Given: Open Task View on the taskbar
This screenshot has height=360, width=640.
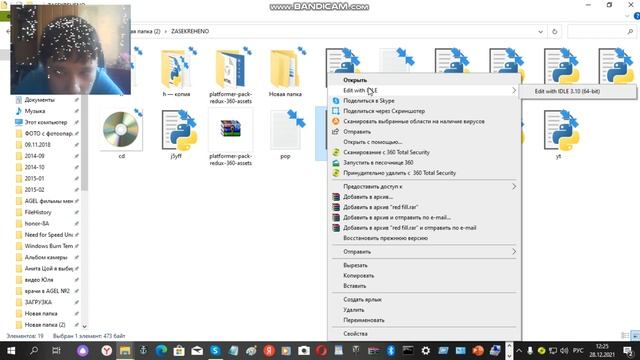Looking at the screenshot, I should point(56,351).
